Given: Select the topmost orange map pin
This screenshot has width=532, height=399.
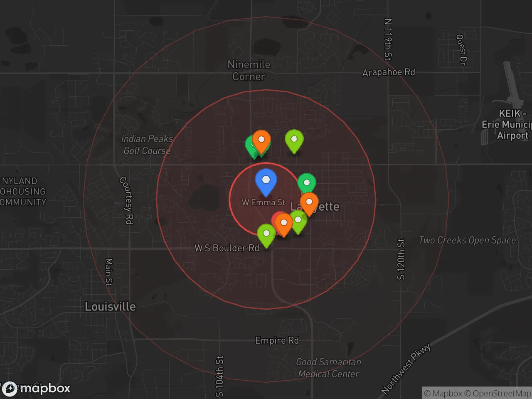Looking at the screenshot, I should [x=261, y=140].
